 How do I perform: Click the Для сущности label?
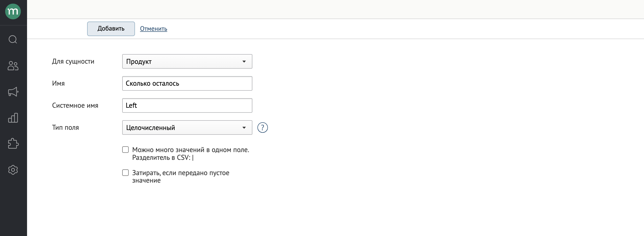[x=73, y=61]
